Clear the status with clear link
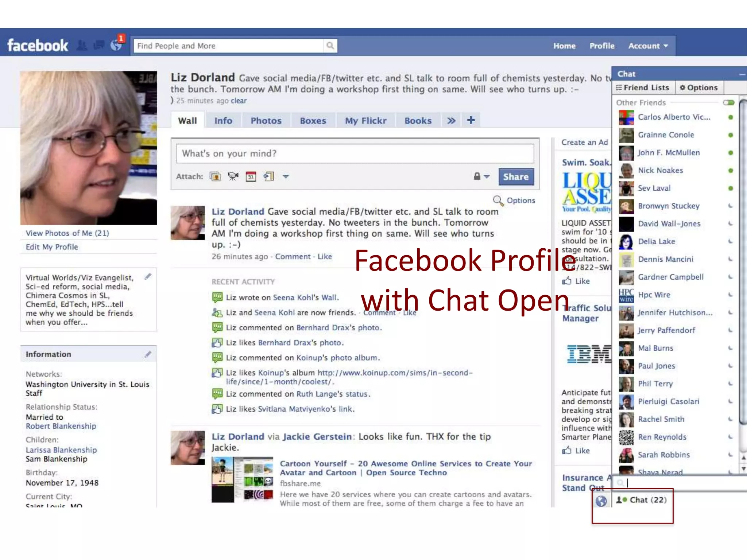This screenshot has height=560, width=747. [239, 101]
